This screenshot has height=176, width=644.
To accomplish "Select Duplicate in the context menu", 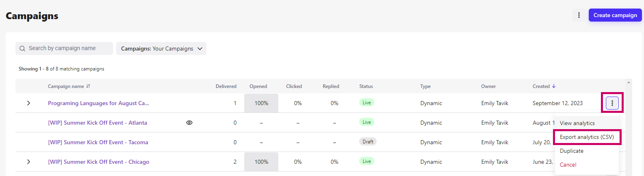I will (571, 151).
